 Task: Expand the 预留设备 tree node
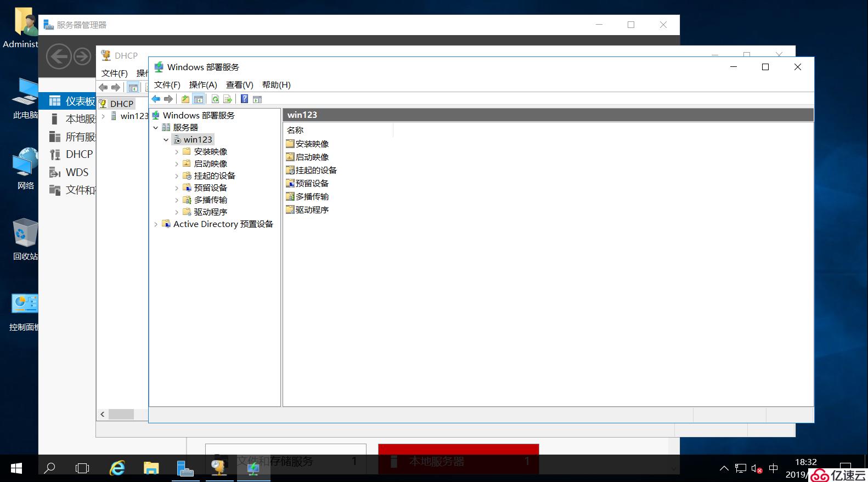(177, 188)
